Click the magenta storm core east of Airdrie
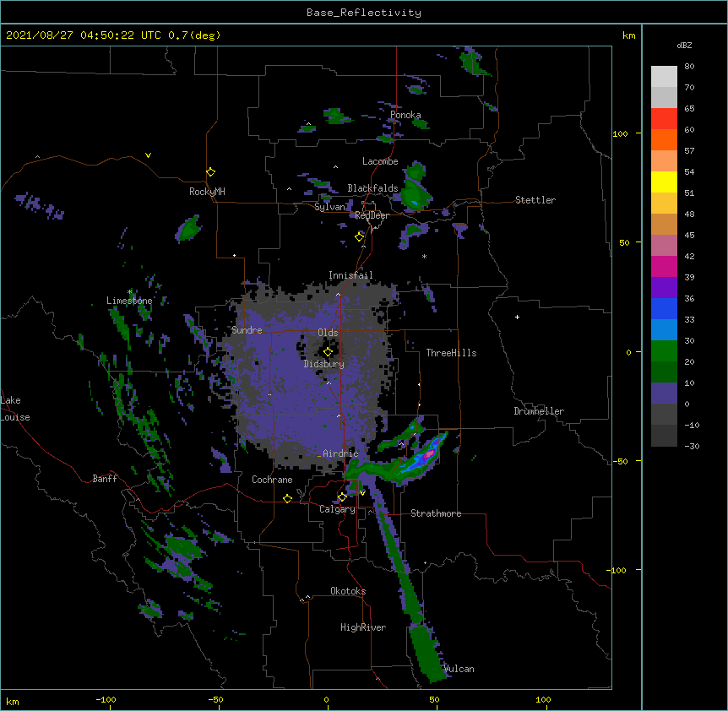The width and height of the screenshot is (728, 711). (x=430, y=453)
